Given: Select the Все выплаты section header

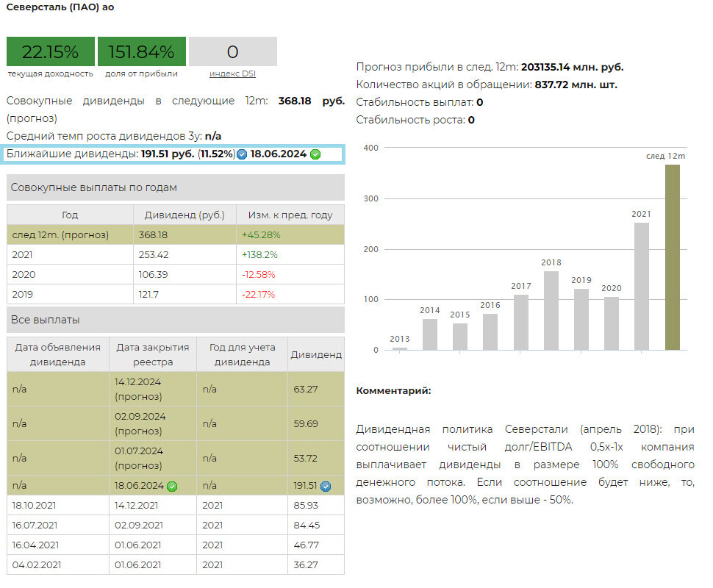Looking at the screenshot, I should point(175,320).
